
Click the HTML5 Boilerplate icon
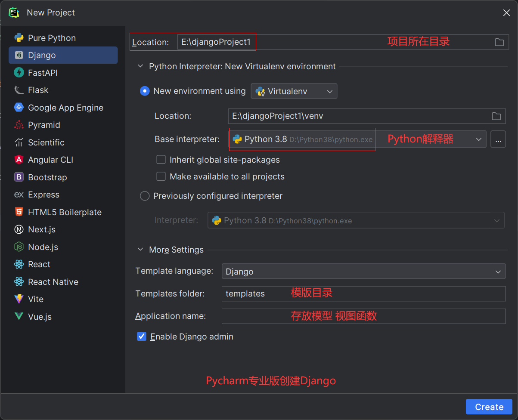pyautogui.click(x=19, y=212)
